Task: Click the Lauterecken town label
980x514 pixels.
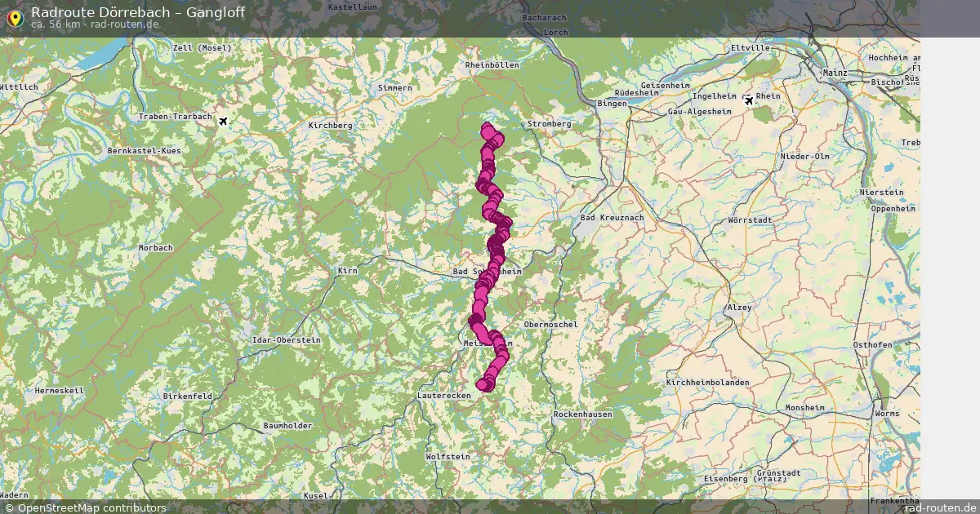Action: pos(444,395)
